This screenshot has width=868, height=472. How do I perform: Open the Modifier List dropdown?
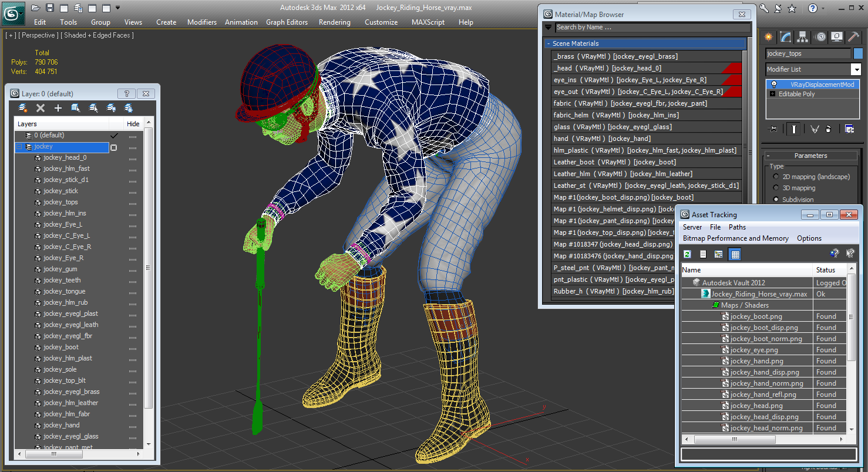pos(855,69)
